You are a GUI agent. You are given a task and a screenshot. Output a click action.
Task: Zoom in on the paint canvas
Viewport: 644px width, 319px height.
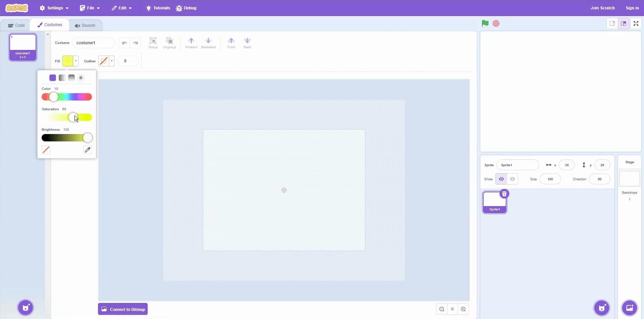[463, 309]
